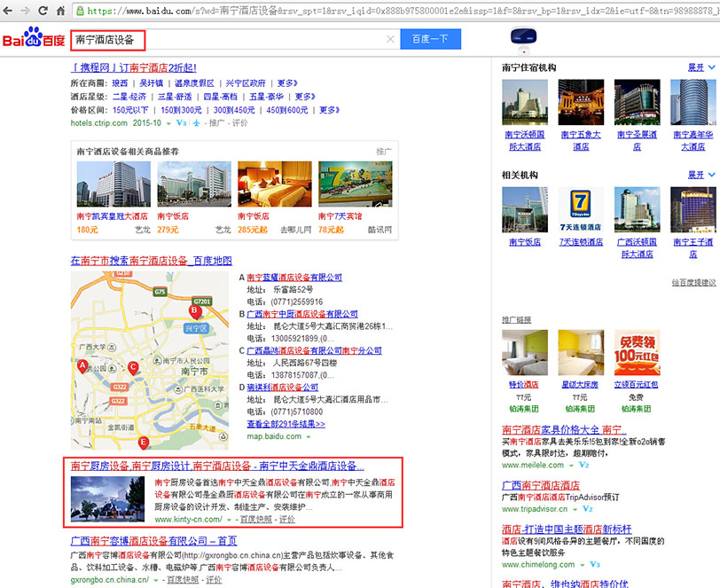
Task: Select map marker E on the map
Action: point(144,443)
